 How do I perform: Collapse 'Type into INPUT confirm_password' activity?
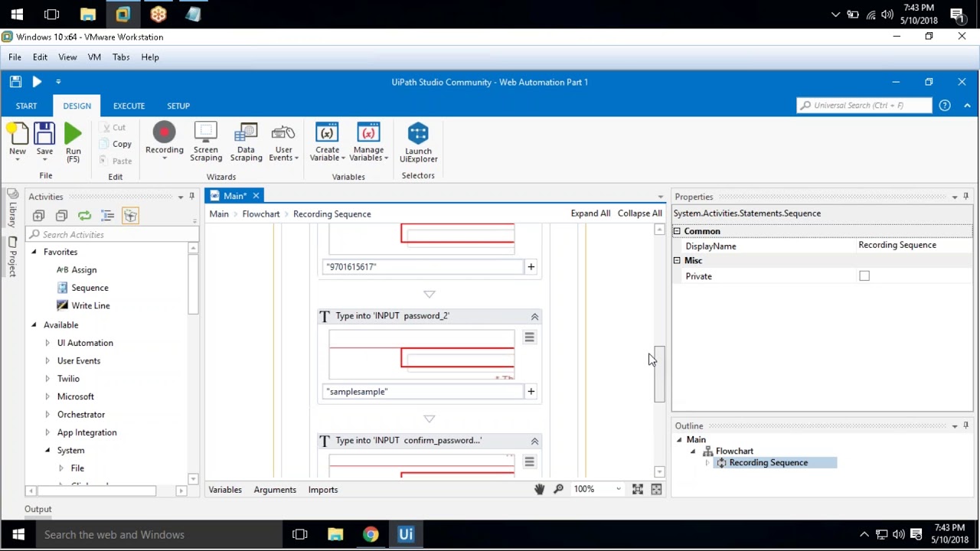click(535, 441)
